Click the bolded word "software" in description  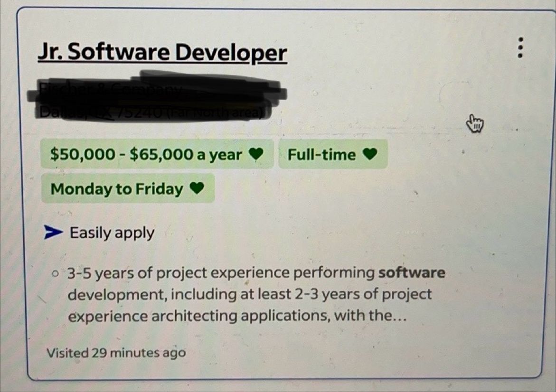click(x=412, y=272)
